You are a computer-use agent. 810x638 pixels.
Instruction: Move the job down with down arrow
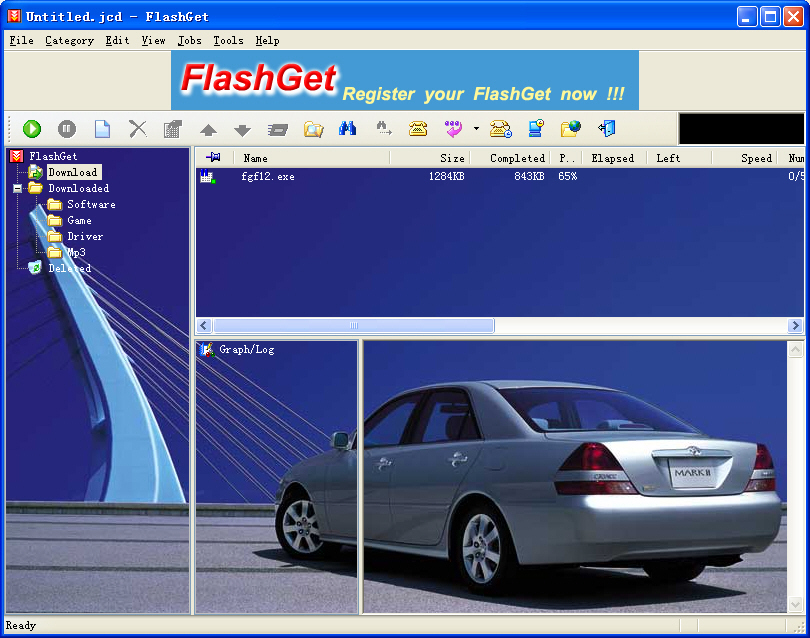pyautogui.click(x=242, y=130)
